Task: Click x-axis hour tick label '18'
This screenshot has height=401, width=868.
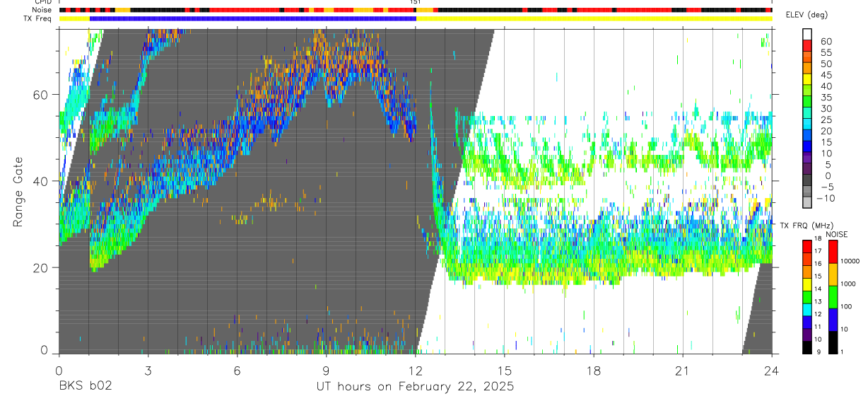Action: point(594,371)
